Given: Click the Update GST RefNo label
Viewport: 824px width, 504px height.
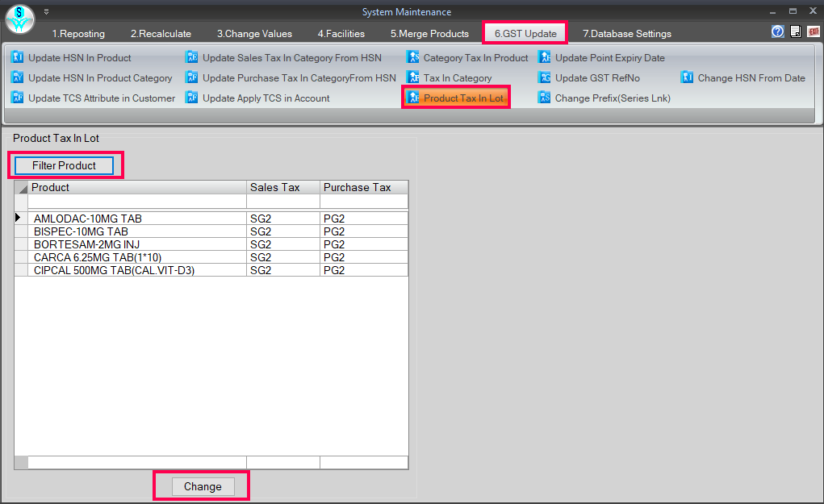Looking at the screenshot, I should [597, 77].
